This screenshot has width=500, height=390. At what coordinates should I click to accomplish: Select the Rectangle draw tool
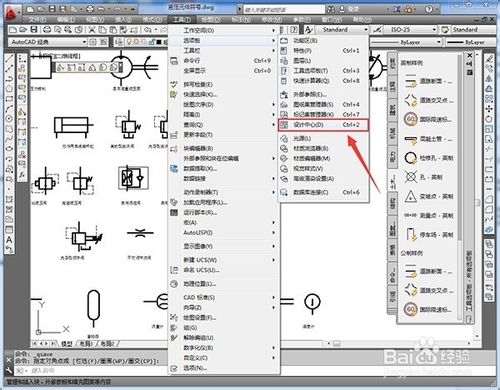[9, 99]
